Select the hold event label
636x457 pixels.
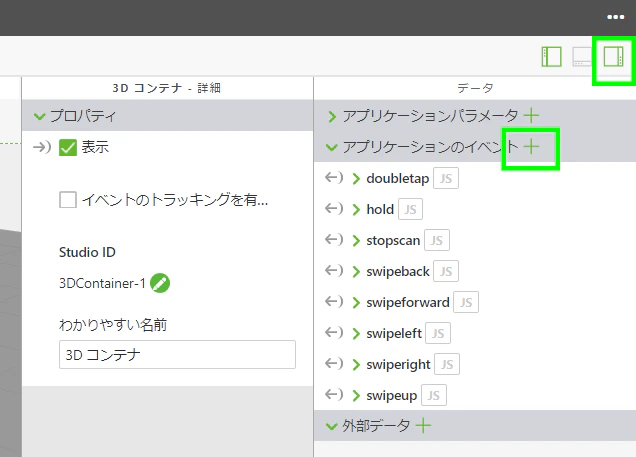(x=380, y=209)
